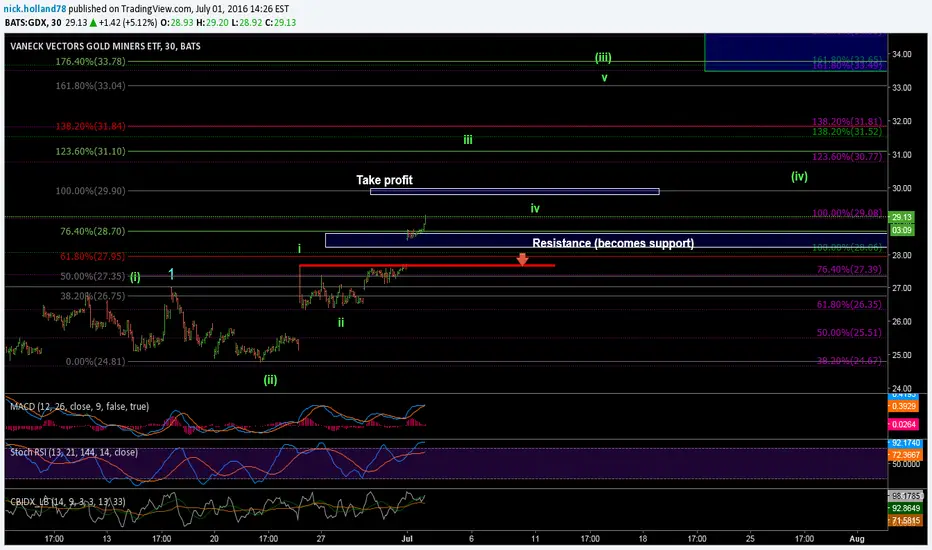
Task: Select the 123.60%(31.10) Fibonacci label
Action: tap(90, 151)
